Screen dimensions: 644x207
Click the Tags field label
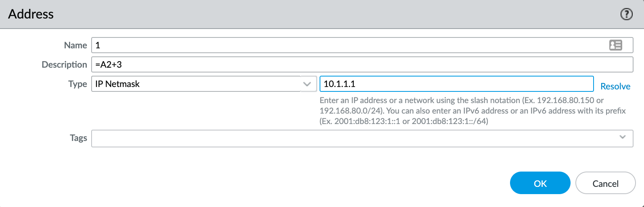pos(78,138)
